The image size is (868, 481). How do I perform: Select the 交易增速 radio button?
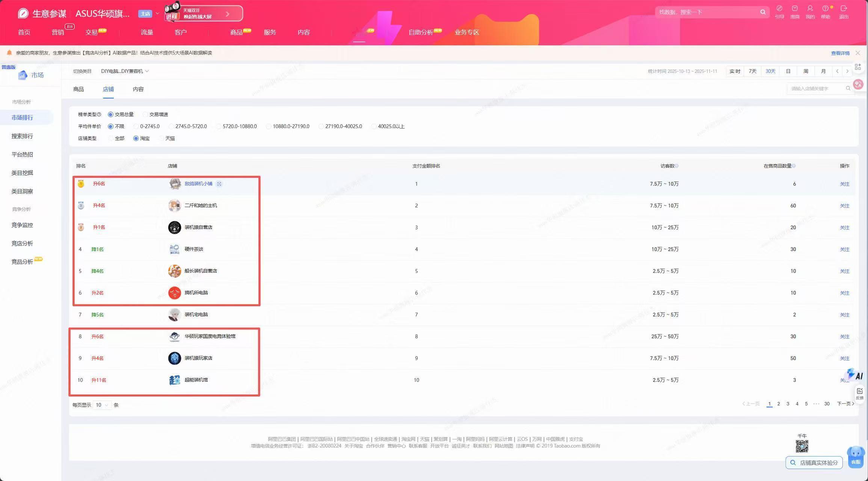(x=145, y=115)
